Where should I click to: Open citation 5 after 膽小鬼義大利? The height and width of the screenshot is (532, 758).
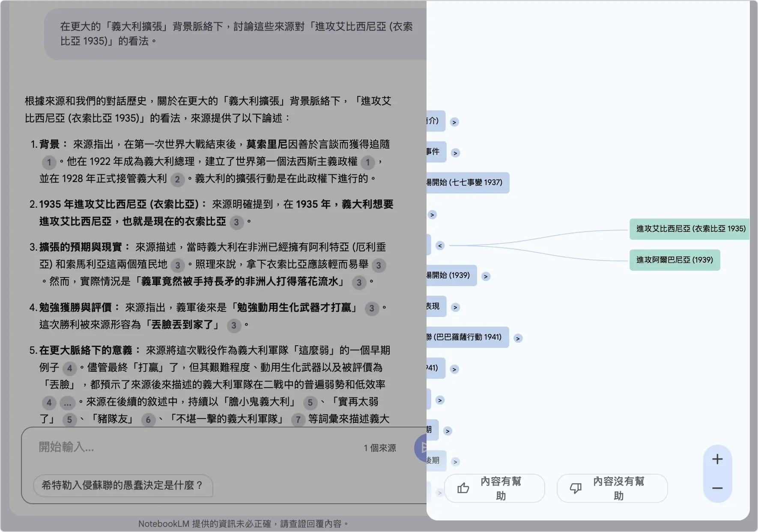310,403
